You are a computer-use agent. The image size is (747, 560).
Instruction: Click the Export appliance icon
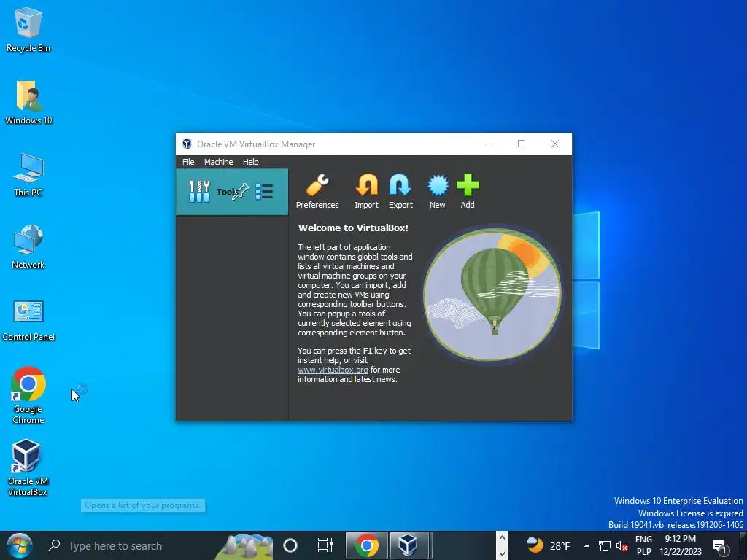400,186
